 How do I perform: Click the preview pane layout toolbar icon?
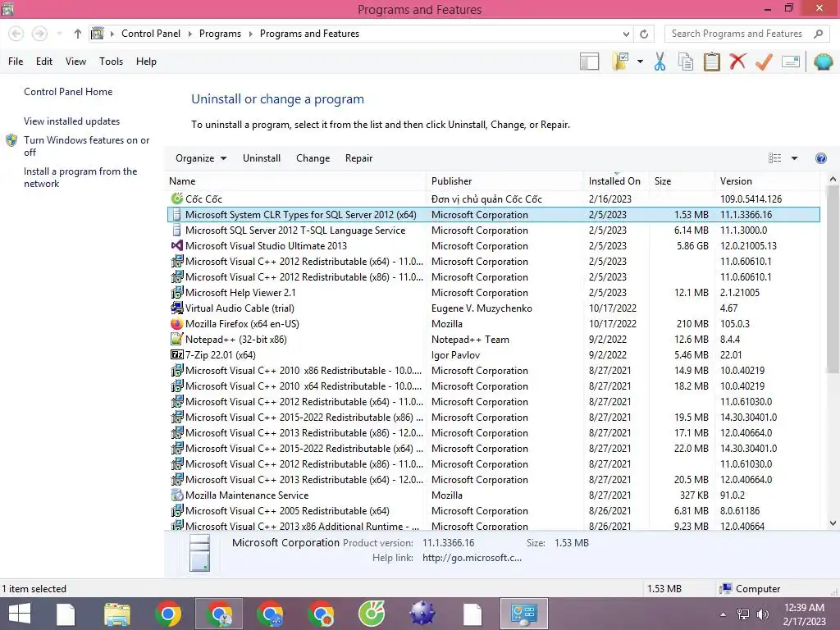[589, 62]
